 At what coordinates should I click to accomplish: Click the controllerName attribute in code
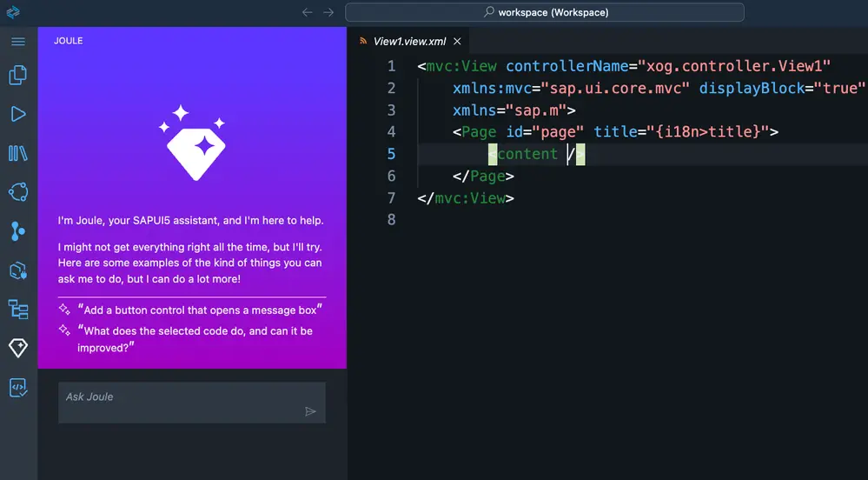point(567,66)
